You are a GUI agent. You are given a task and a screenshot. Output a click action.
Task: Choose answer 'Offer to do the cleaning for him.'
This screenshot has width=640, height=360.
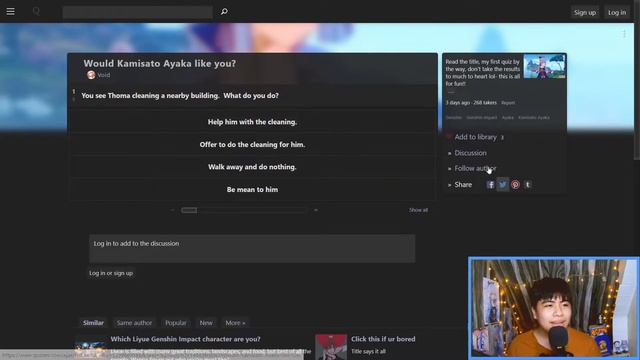252,144
